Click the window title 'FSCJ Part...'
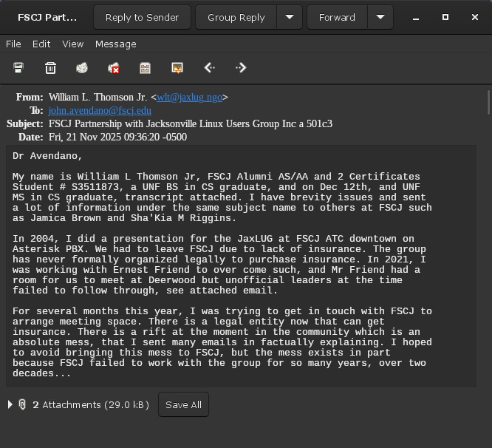Screen dimensions: 492x448 (x=47, y=17)
